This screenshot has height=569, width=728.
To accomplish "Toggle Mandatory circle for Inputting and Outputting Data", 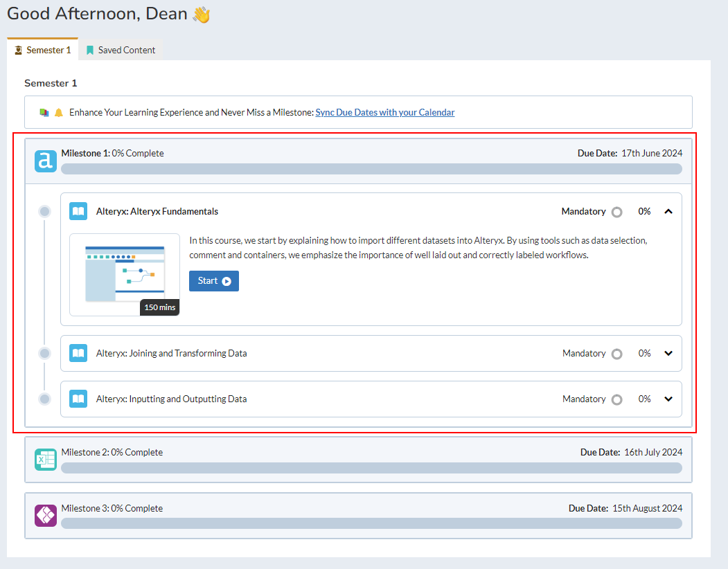I will point(616,399).
